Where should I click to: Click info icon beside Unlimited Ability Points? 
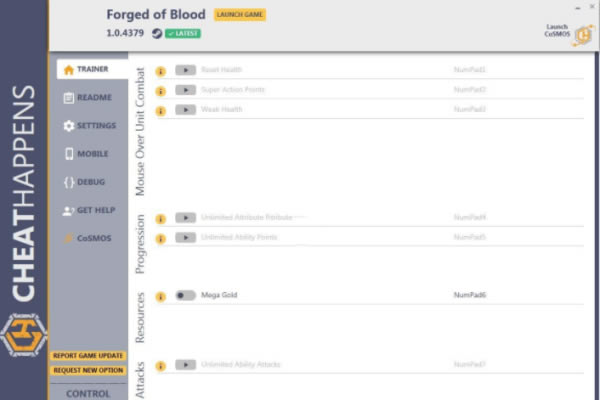coord(160,237)
